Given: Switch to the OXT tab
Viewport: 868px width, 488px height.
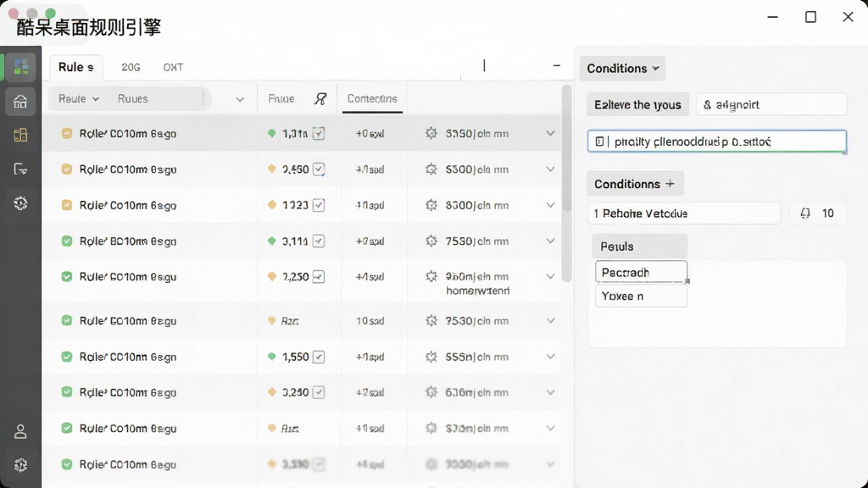Looking at the screenshot, I should pyautogui.click(x=173, y=68).
